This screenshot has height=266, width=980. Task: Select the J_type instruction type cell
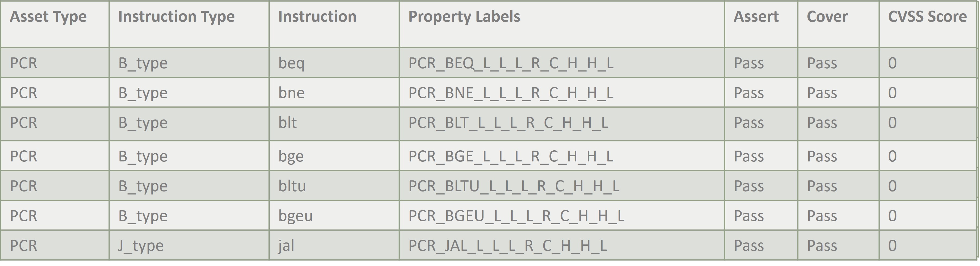coord(141,245)
